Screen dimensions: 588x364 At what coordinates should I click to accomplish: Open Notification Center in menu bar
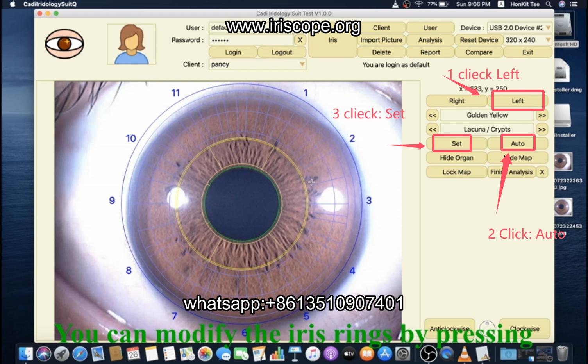click(574, 4)
